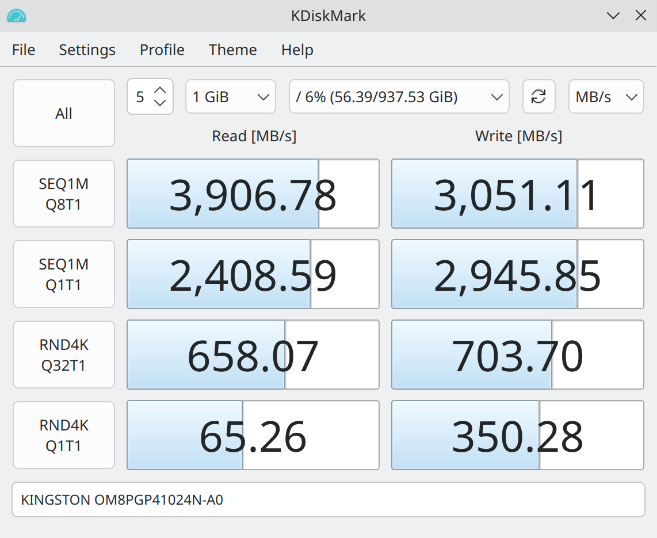
Task: Click the SEQ1M Q8T1 read result bar
Action: tap(253, 194)
